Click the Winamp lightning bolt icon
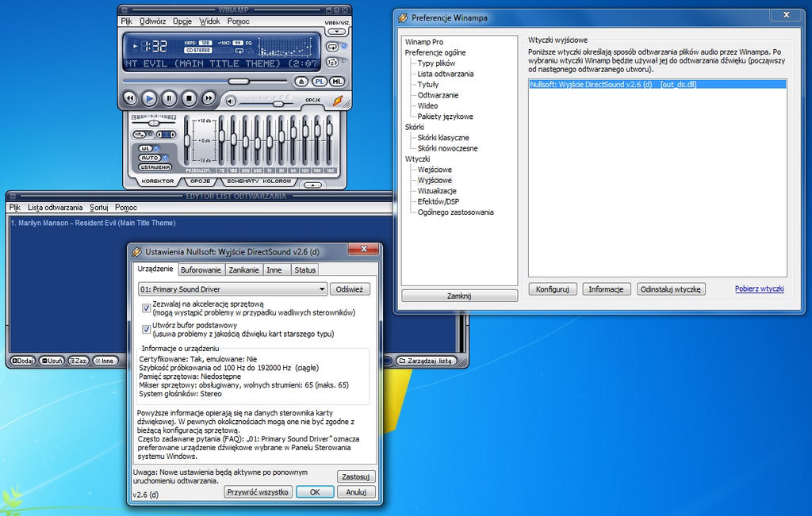 click(337, 102)
